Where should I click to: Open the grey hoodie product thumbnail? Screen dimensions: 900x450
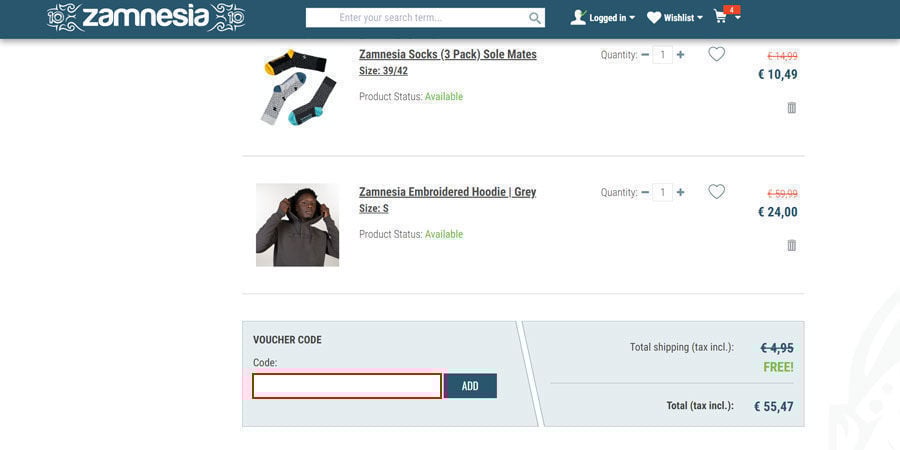tap(297, 225)
